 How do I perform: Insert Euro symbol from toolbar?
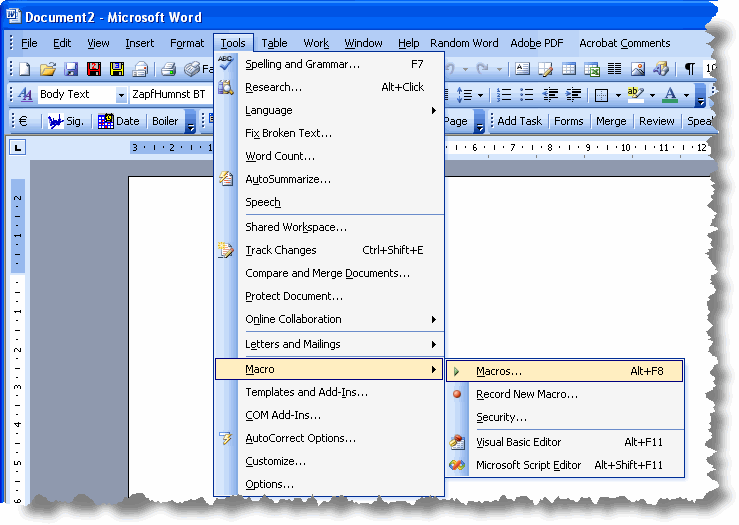pyautogui.click(x=23, y=121)
